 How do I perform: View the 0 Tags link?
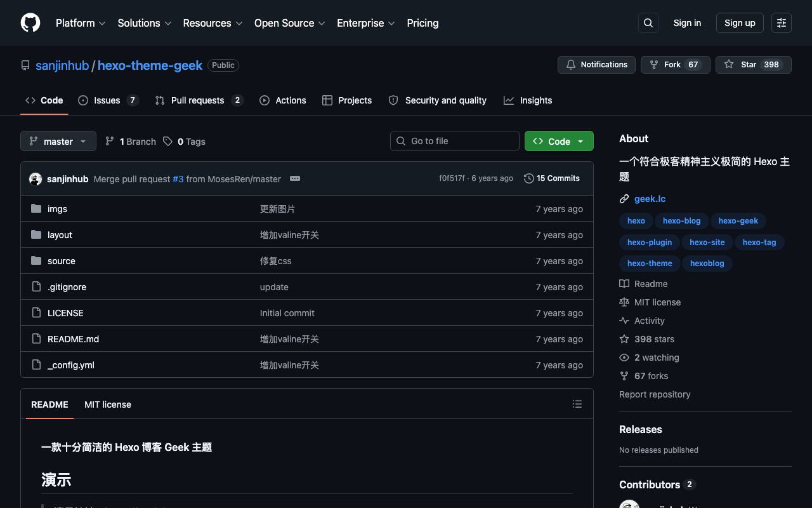(x=184, y=142)
